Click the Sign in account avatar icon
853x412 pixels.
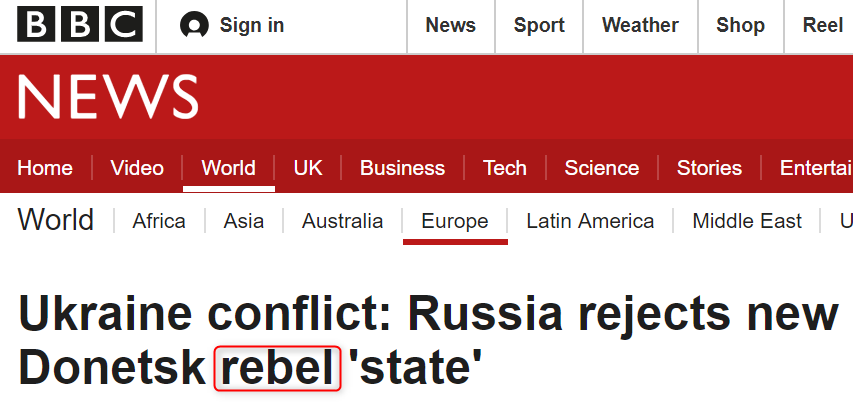194,26
